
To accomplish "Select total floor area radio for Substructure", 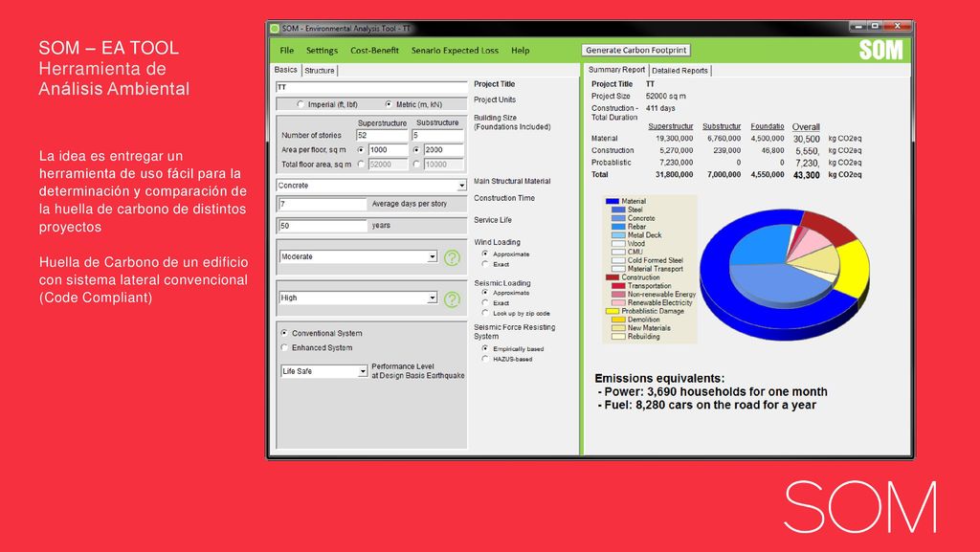I will (416, 165).
